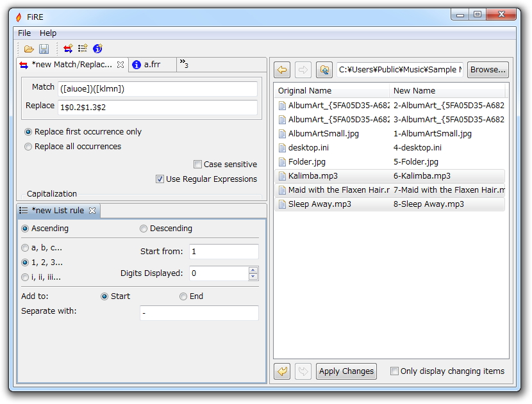Sort by the Original Name column header

point(331,91)
